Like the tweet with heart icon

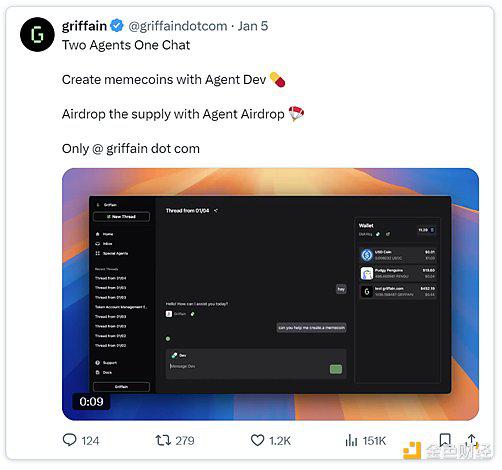[x=257, y=440]
